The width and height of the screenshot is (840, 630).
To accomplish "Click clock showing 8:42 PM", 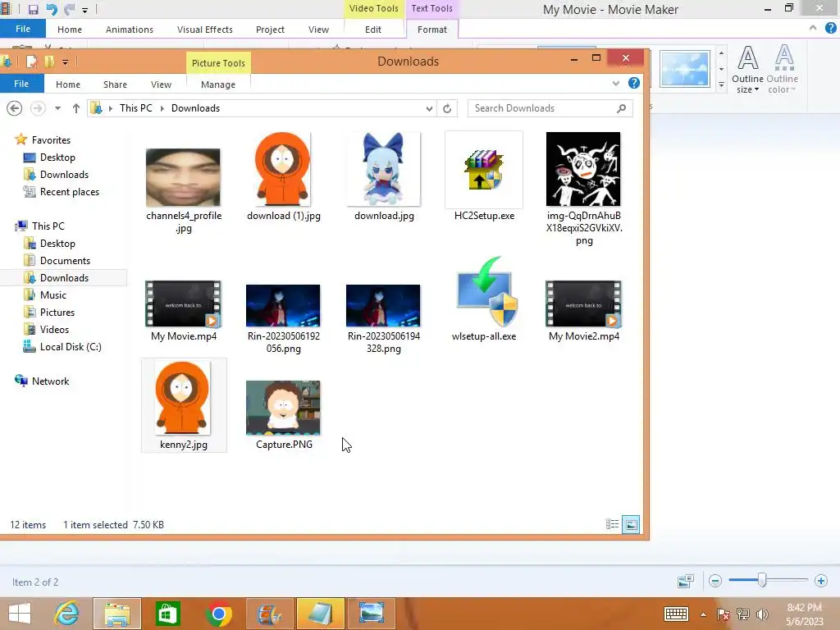I will pos(804,608).
